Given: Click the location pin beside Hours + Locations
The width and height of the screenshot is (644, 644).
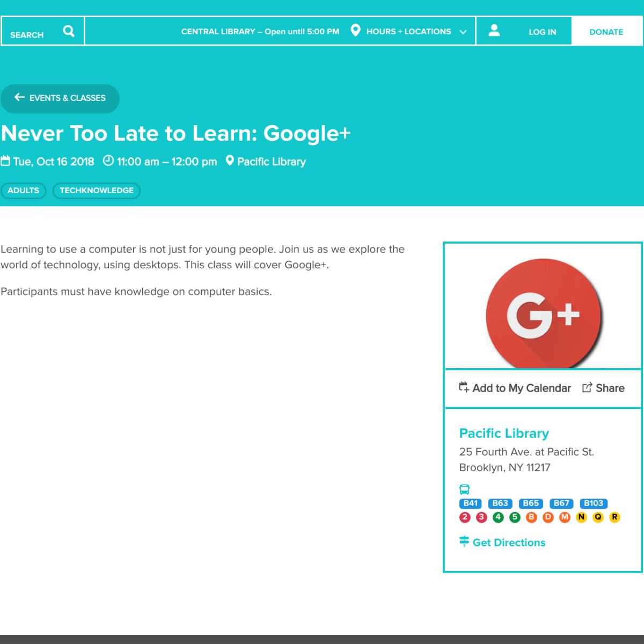Looking at the screenshot, I should (355, 30).
